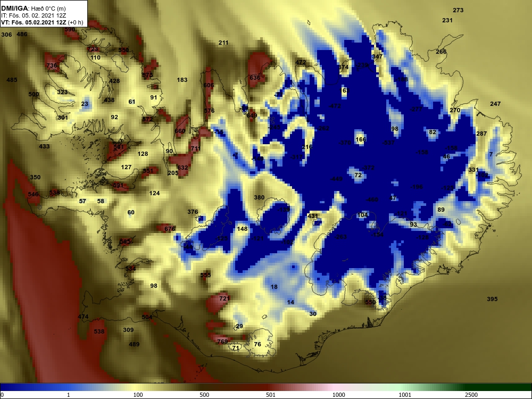Click the map value '124'
The width and height of the screenshot is (532, 399).
(x=154, y=193)
